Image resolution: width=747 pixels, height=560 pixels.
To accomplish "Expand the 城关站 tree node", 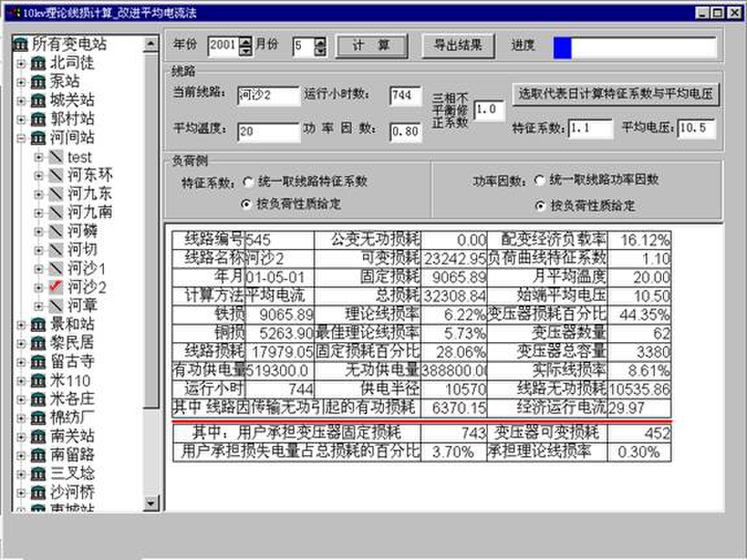I will (x=21, y=100).
